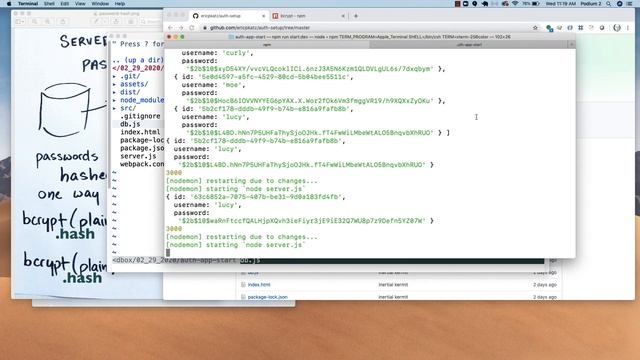The width and height of the screenshot is (640, 360).
Task: Expand the assets/ folder in file tree
Action: (x=131, y=84)
